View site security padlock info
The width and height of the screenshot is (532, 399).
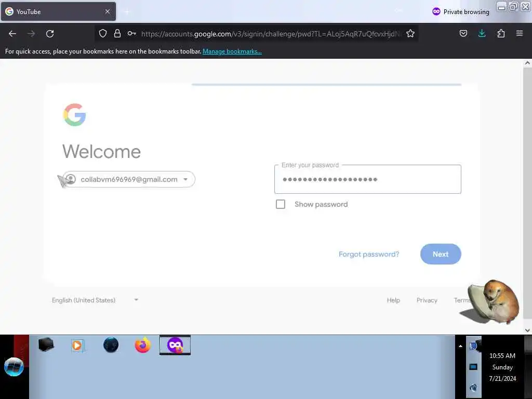pos(117,33)
